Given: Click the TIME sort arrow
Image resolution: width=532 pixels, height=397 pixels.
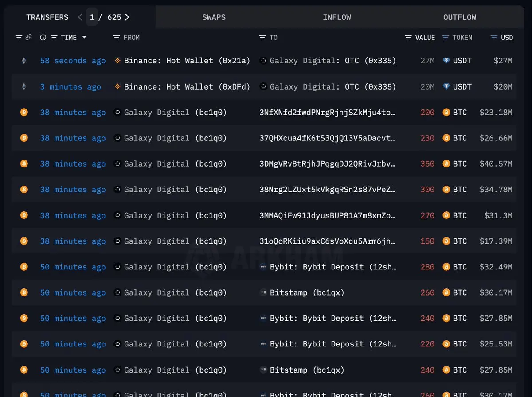Looking at the screenshot, I should (x=84, y=38).
